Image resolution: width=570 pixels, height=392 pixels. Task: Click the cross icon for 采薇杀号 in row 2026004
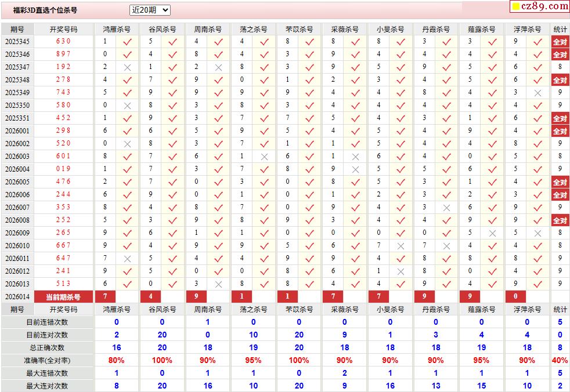[355, 169]
